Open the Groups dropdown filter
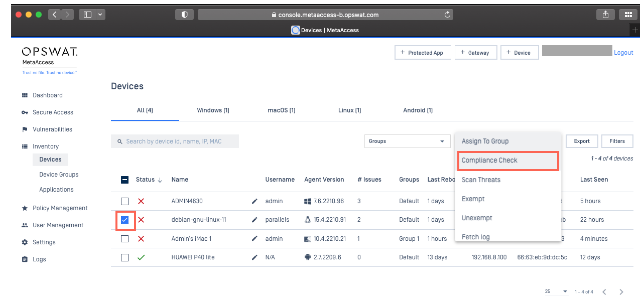The width and height of the screenshot is (644, 305). [x=407, y=141]
